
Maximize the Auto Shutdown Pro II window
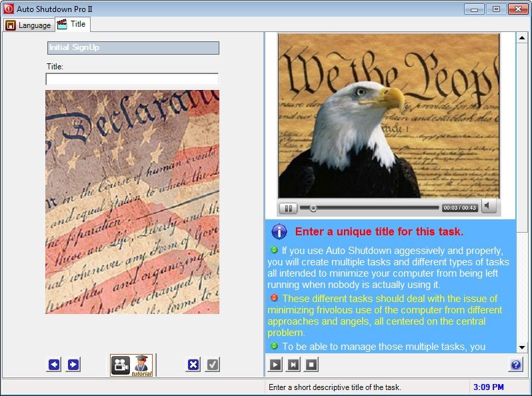(496, 9)
